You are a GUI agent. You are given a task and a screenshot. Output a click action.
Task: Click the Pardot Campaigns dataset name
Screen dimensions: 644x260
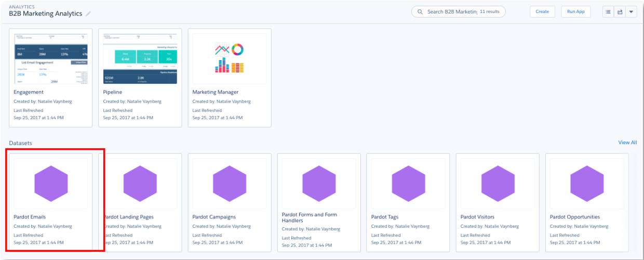(x=214, y=217)
